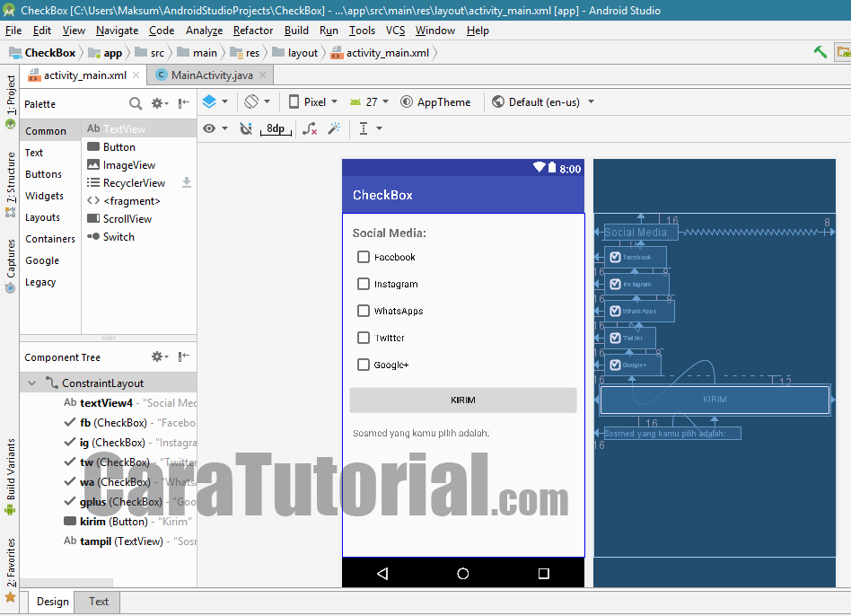Collapse the ConstraintLayout tree node
The image size is (851, 616).
pyautogui.click(x=32, y=383)
